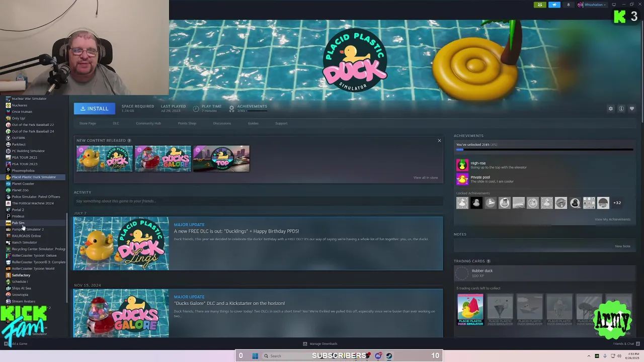This screenshot has width=644, height=362.
Task: Click the Trading Cards help icon
Action: click(x=489, y=261)
